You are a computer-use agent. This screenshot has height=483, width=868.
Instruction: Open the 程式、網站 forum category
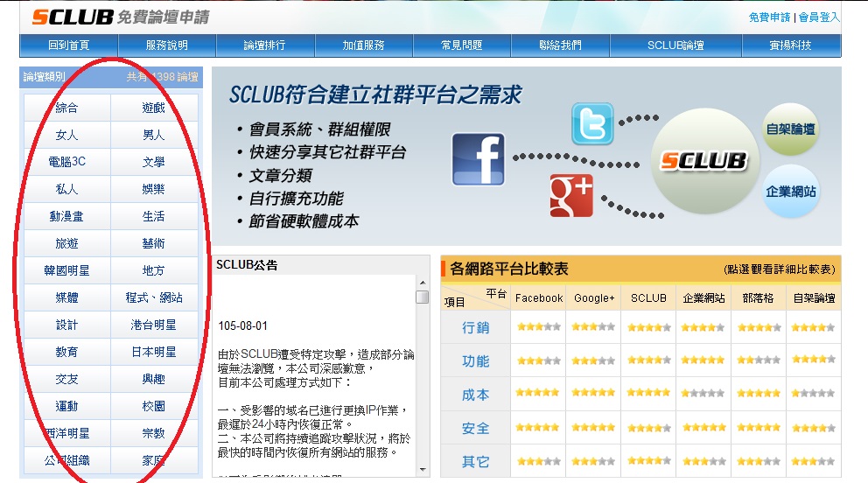(x=154, y=297)
